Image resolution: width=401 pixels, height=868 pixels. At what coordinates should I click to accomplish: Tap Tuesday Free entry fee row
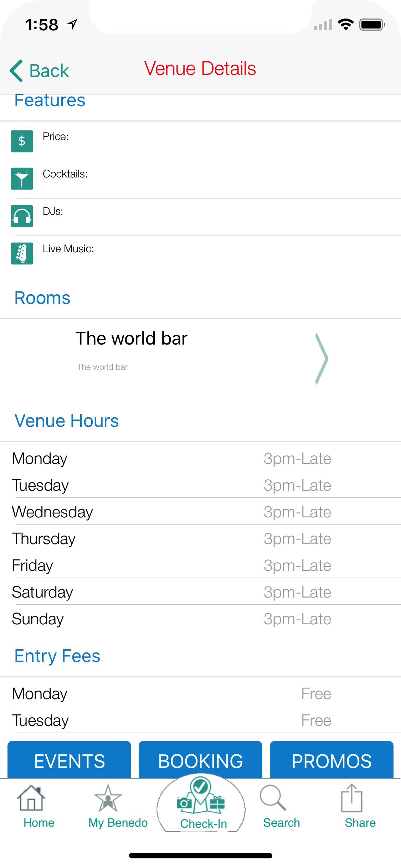pyautogui.click(x=200, y=720)
